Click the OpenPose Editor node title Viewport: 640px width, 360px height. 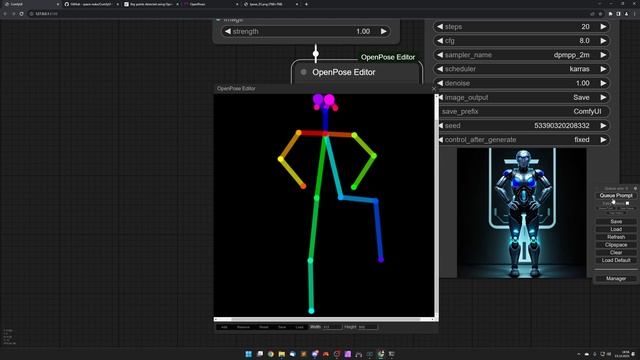[x=344, y=72]
